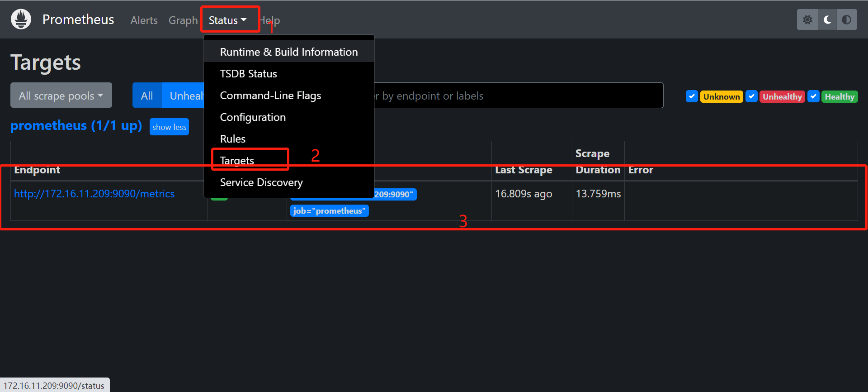Focus the endpoint or labels filter field

[x=515, y=96]
